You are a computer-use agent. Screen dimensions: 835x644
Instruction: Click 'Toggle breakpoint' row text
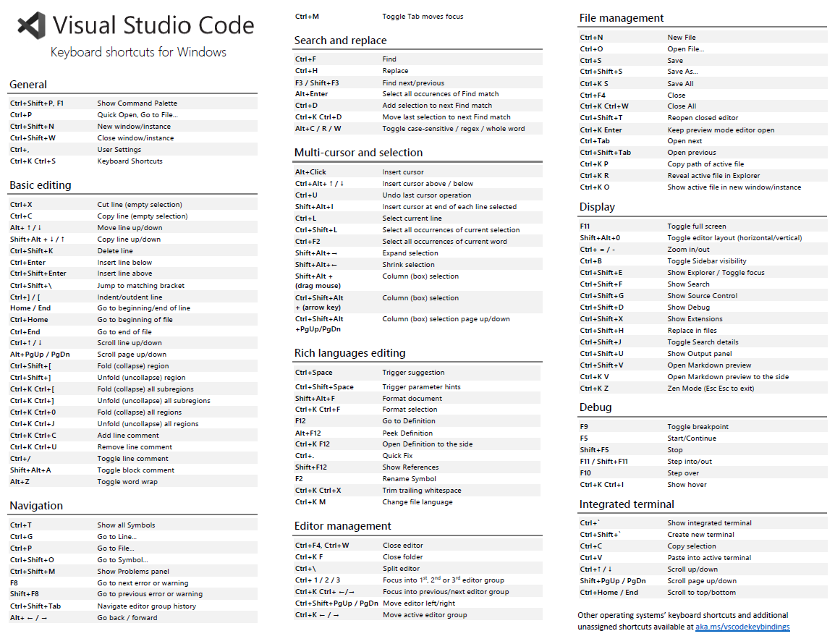point(698,427)
